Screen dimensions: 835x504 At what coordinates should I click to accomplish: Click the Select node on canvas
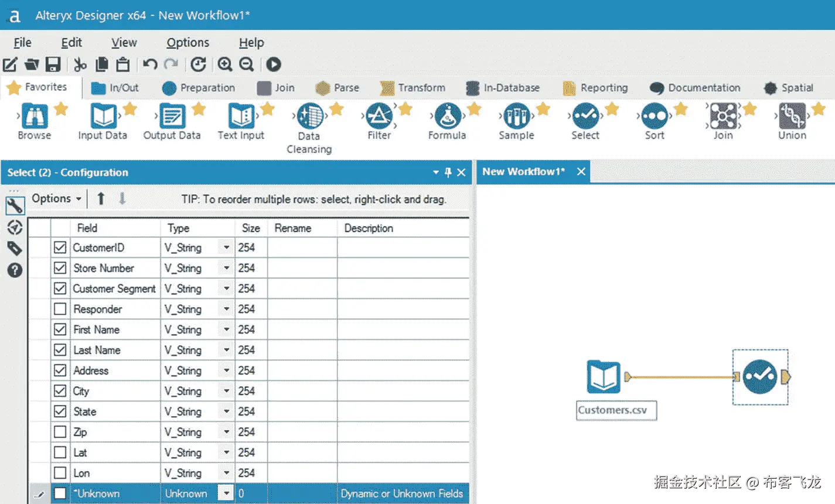click(760, 377)
